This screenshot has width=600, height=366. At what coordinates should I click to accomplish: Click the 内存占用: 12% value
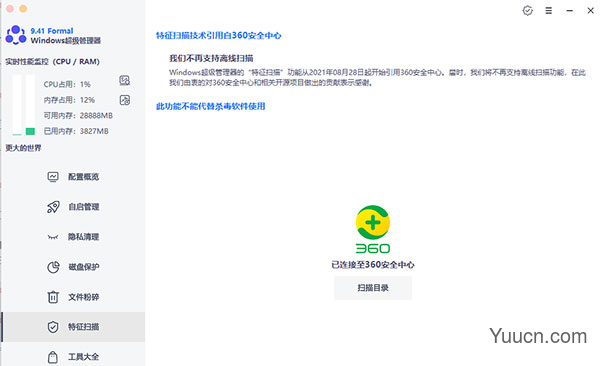(x=69, y=100)
